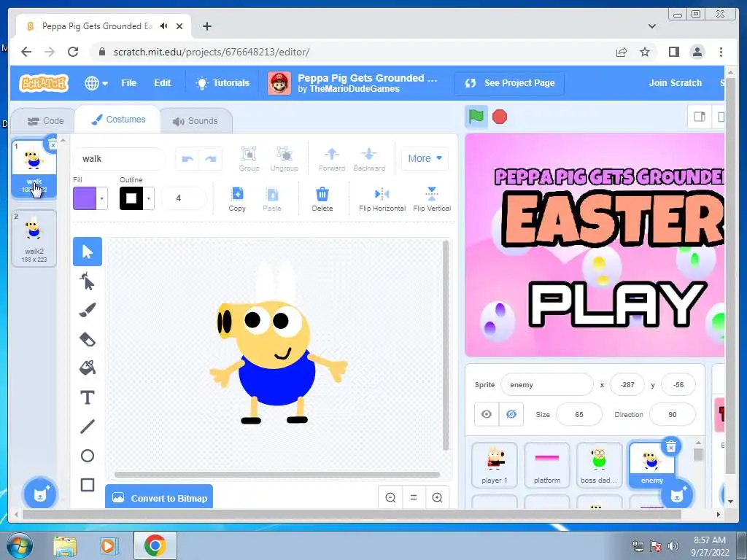Click the sprite Size field
This screenshot has height=560, width=747.
point(578,414)
